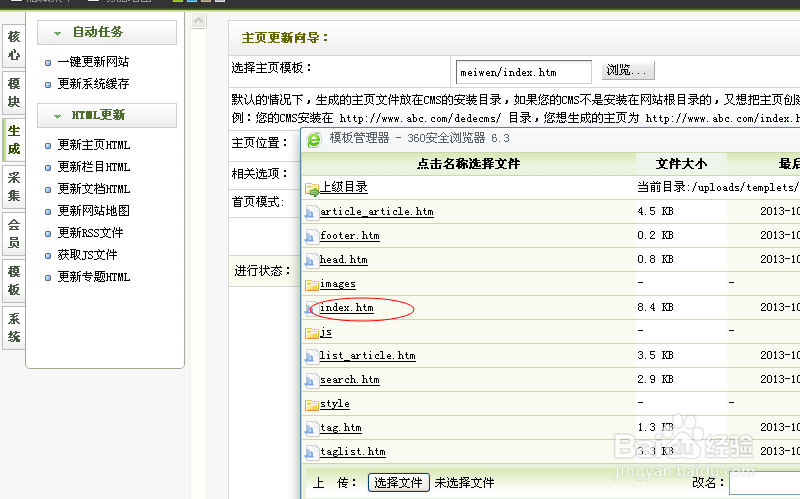The image size is (800, 499).
Task: Click the file icon beside footer.htm
Action: [x=310, y=236]
